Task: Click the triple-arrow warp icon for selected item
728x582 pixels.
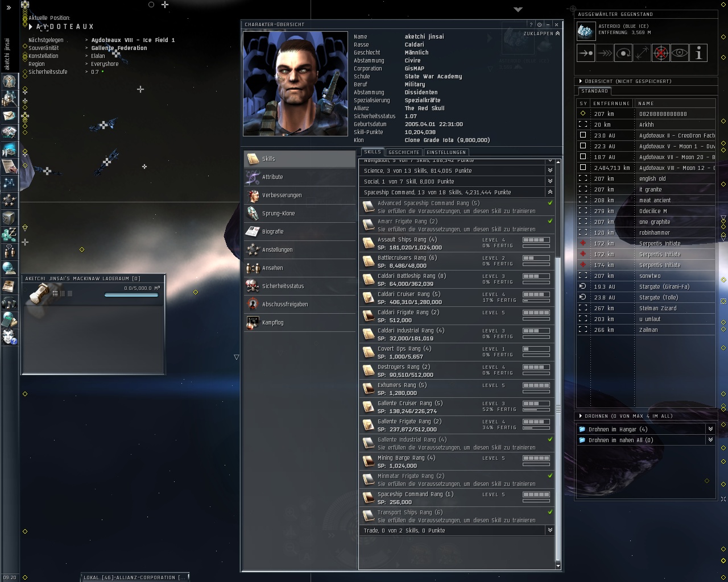Action: point(605,53)
